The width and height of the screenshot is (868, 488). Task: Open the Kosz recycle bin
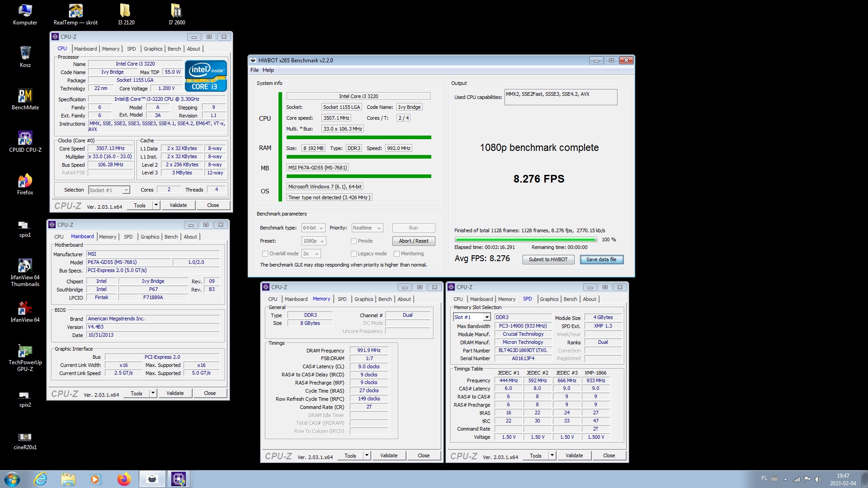[x=25, y=57]
